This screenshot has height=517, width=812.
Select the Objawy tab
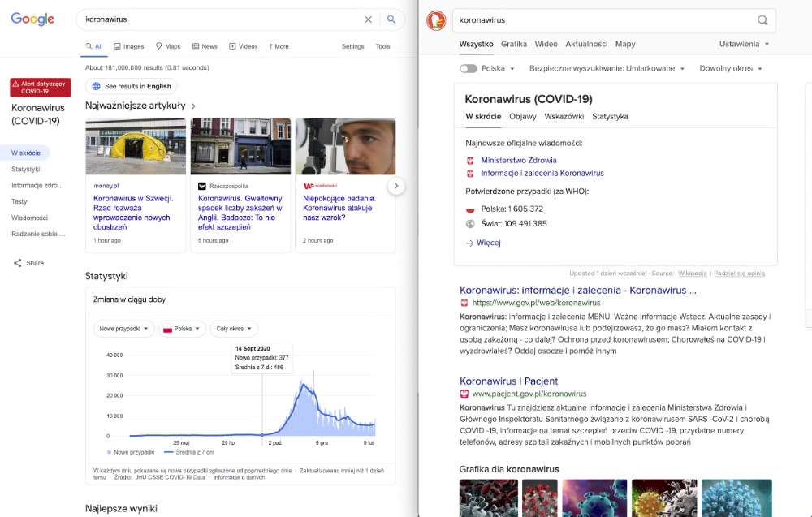click(523, 116)
